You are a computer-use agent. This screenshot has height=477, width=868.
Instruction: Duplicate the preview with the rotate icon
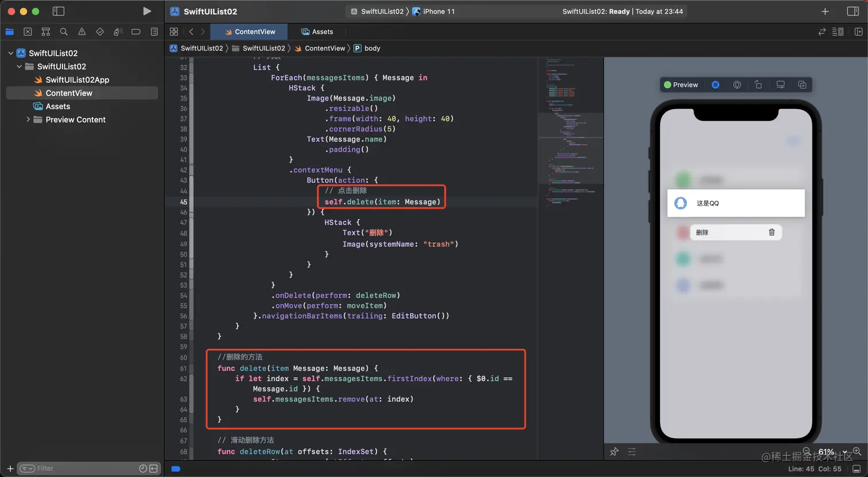758,84
